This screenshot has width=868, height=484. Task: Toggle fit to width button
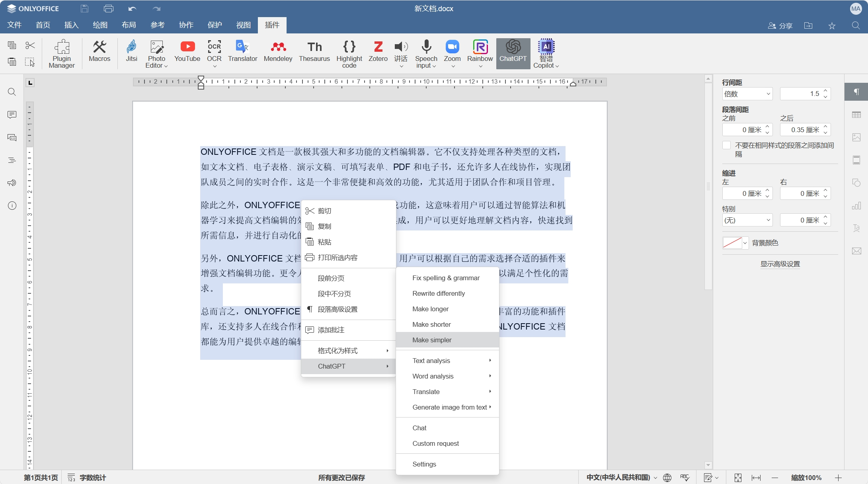(756, 478)
